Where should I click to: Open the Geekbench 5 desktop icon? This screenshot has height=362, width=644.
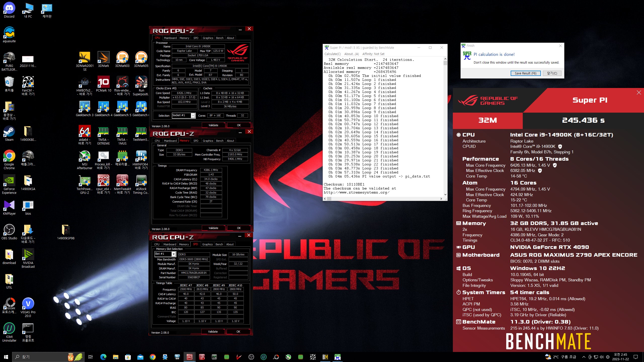tap(122, 109)
